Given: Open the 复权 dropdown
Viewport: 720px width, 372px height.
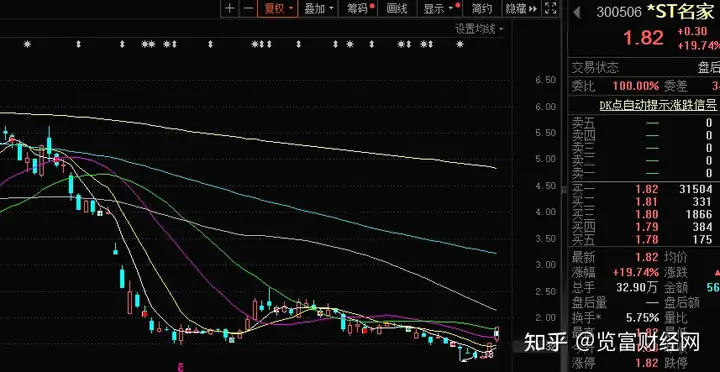Looking at the screenshot, I should pos(277,8).
